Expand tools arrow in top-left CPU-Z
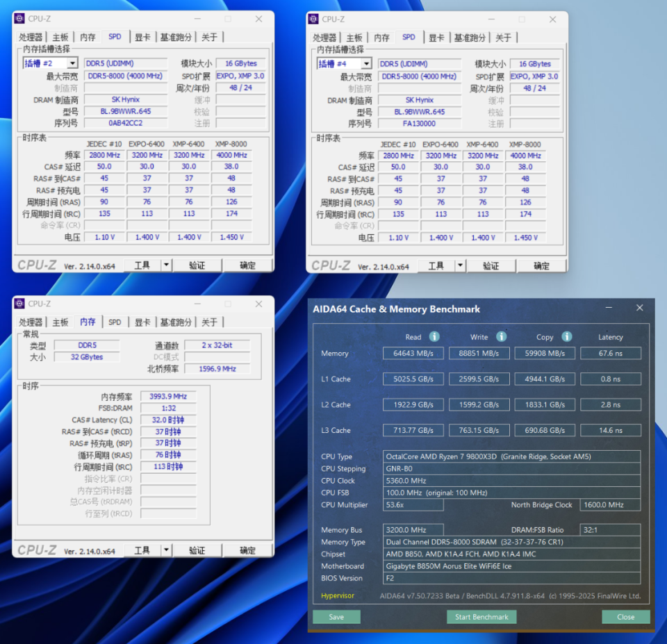The height and width of the screenshot is (644, 667). [166, 265]
